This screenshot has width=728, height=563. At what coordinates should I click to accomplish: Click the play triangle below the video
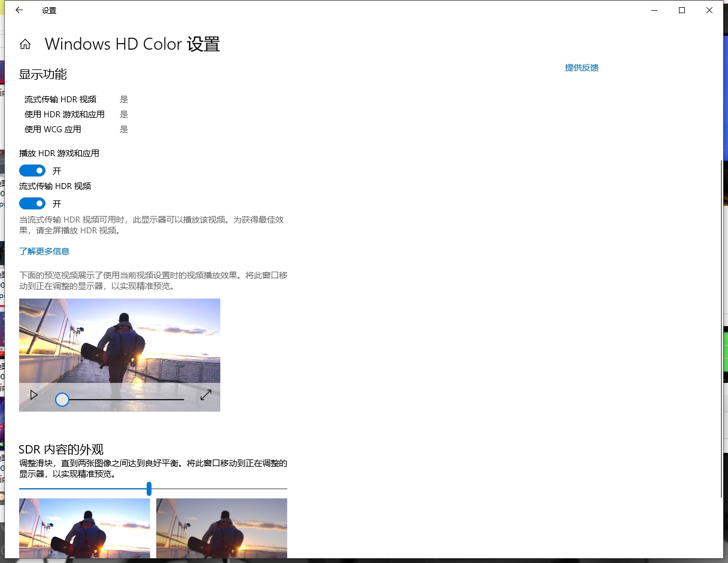[x=33, y=395]
